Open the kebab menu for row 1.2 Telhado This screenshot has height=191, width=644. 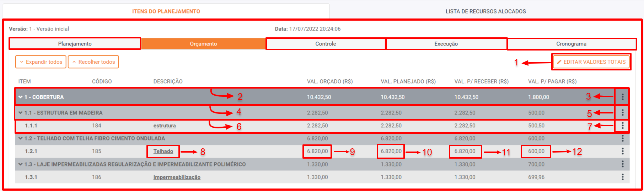622,138
